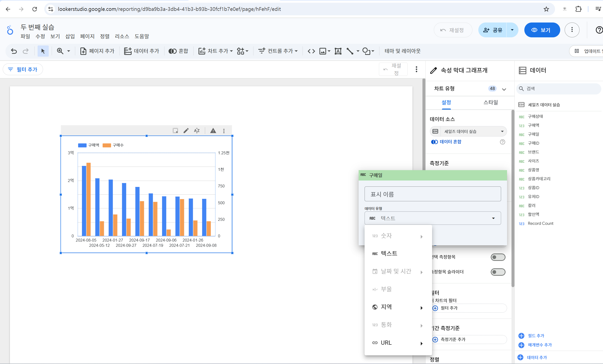This screenshot has width=603, height=364.
Task: Insert a text box with the text icon
Action: click(338, 51)
